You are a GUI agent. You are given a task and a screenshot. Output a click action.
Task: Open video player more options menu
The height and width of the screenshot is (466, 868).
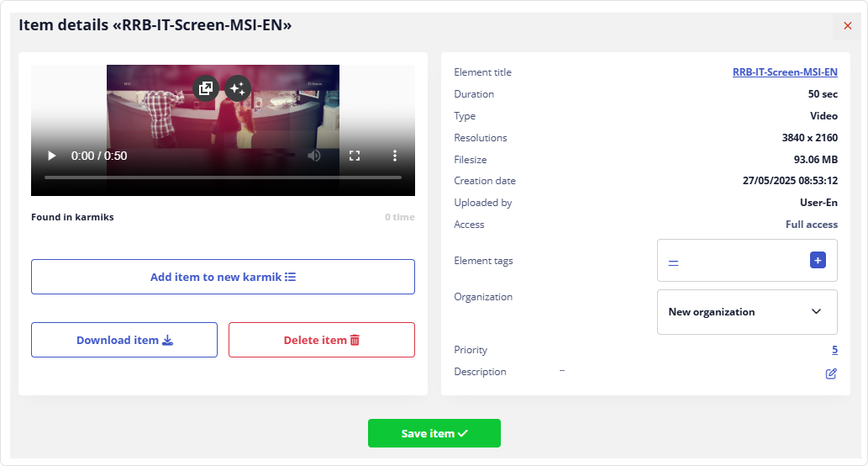(395, 156)
